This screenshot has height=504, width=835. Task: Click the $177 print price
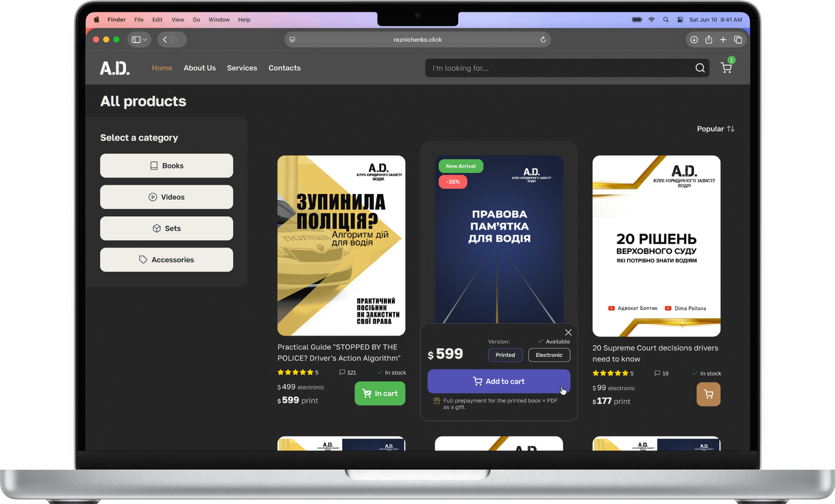pos(611,401)
